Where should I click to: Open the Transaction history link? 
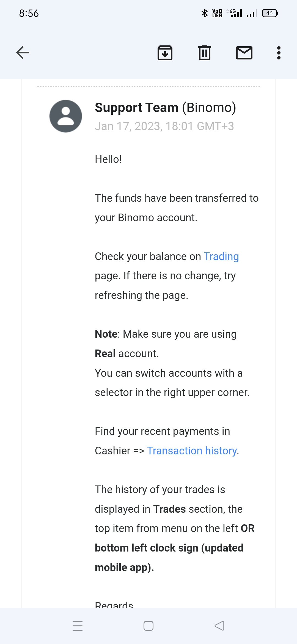[192, 451]
